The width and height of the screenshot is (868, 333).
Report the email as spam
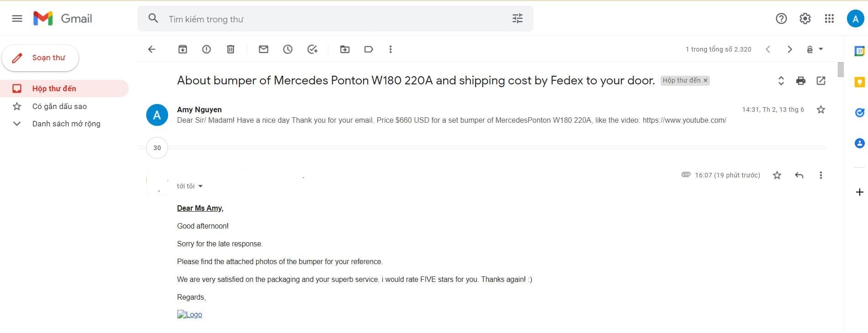tap(206, 49)
